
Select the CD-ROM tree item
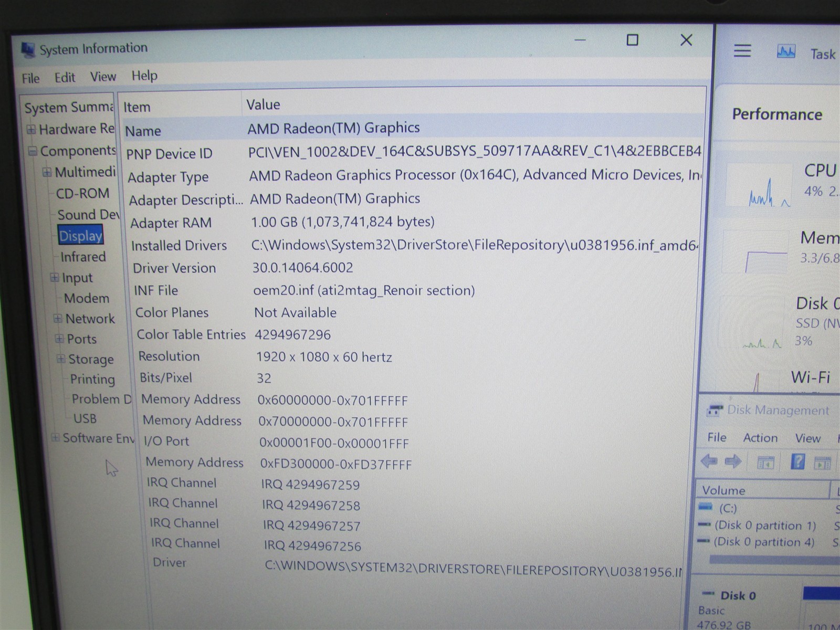[82, 194]
